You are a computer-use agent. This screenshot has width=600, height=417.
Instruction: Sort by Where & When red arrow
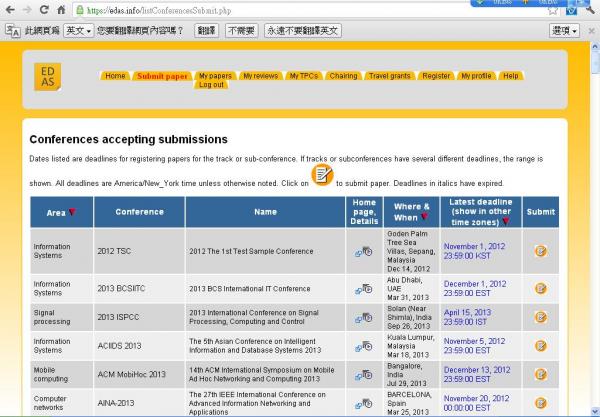click(x=424, y=217)
